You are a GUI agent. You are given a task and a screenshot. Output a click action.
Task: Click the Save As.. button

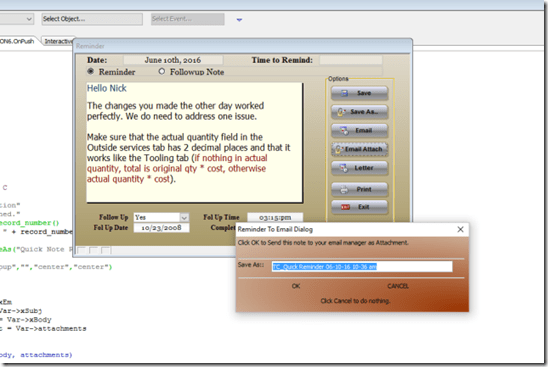click(359, 112)
